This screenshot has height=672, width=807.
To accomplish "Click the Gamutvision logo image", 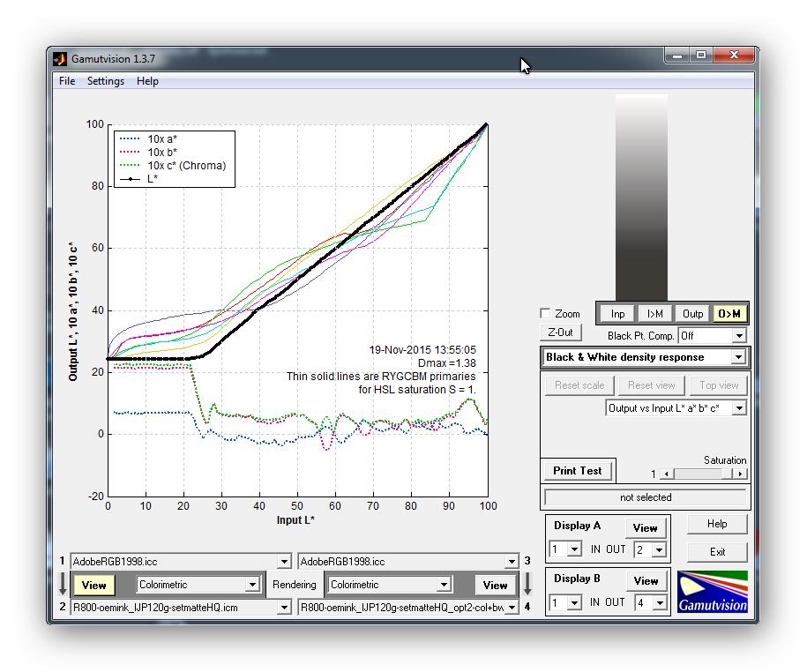I will [713, 592].
